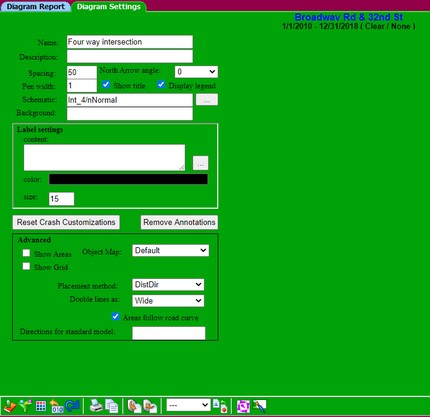
Task: Click the black label color swatch
Action: pos(128,179)
